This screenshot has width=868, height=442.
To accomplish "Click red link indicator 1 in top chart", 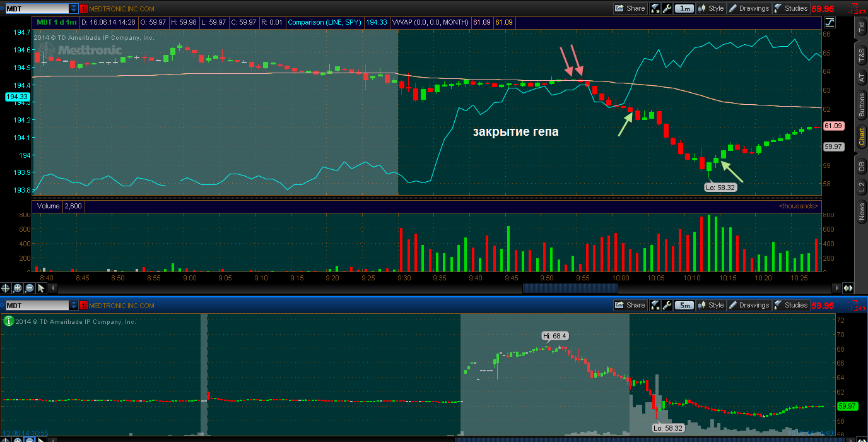I will pyautogui.click(x=85, y=9).
